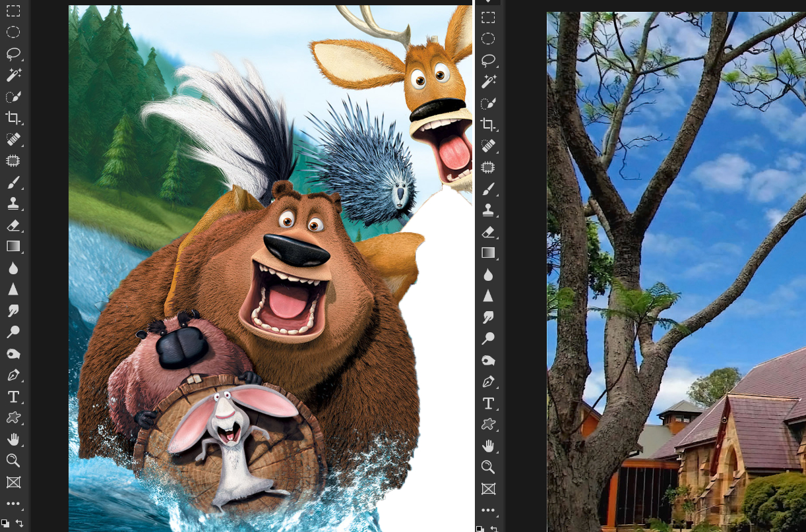
Task: Select Elliptical Marquee tool beside cartoon image
Action: [13, 32]
